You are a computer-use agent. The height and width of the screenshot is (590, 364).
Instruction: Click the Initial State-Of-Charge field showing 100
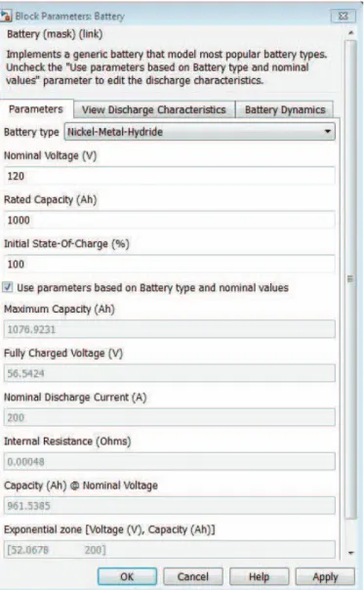(169, 264)
